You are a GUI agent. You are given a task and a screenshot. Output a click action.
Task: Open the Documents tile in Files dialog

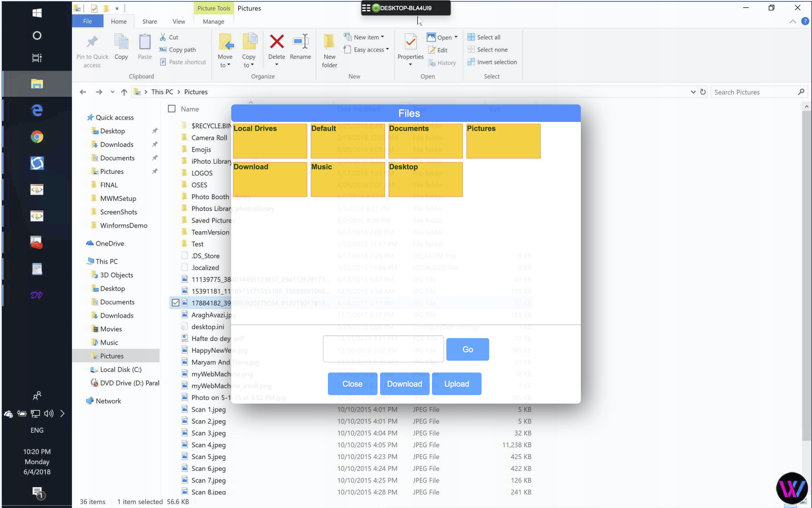[x=425, y=141]
